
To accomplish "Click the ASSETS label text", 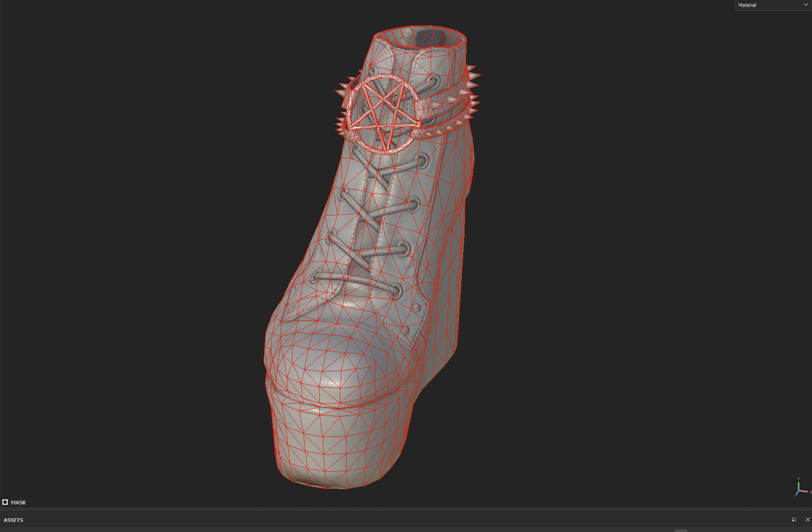I will (x=14, y=520).
